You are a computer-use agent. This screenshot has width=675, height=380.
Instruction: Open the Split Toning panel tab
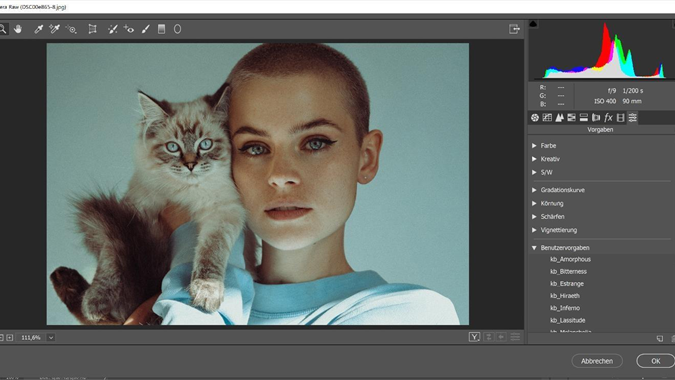coord(584,117)
